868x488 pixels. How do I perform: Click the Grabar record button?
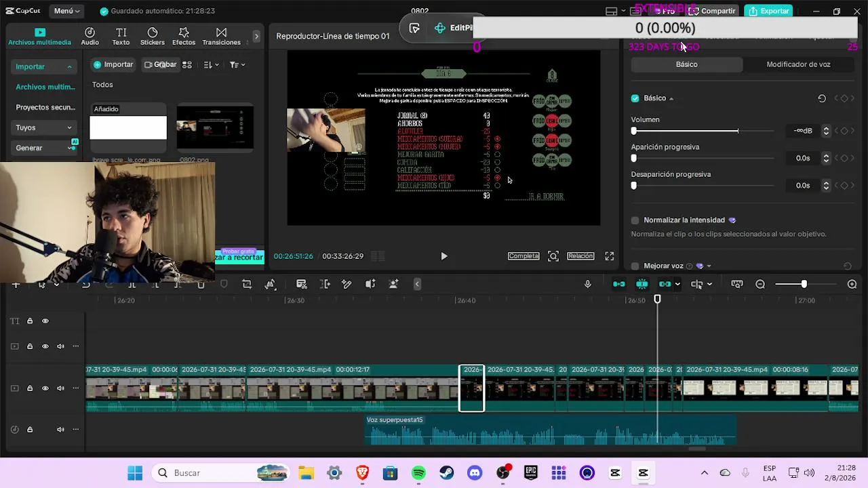point(160,64)
